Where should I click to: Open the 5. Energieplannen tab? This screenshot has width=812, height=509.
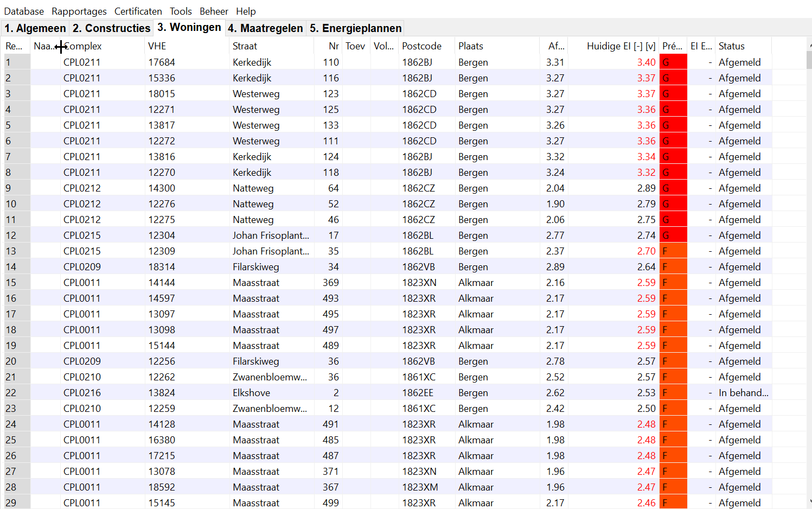pyautogui.click(x=356, y=28)
